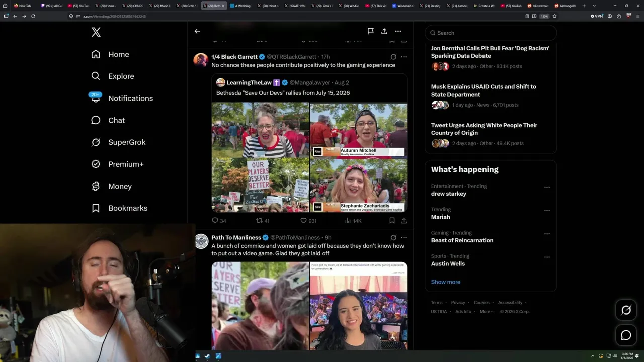Screen dimensions: 644x362
Task: Open more options on Path To Manliness post
Action: [x=404, y=238]
